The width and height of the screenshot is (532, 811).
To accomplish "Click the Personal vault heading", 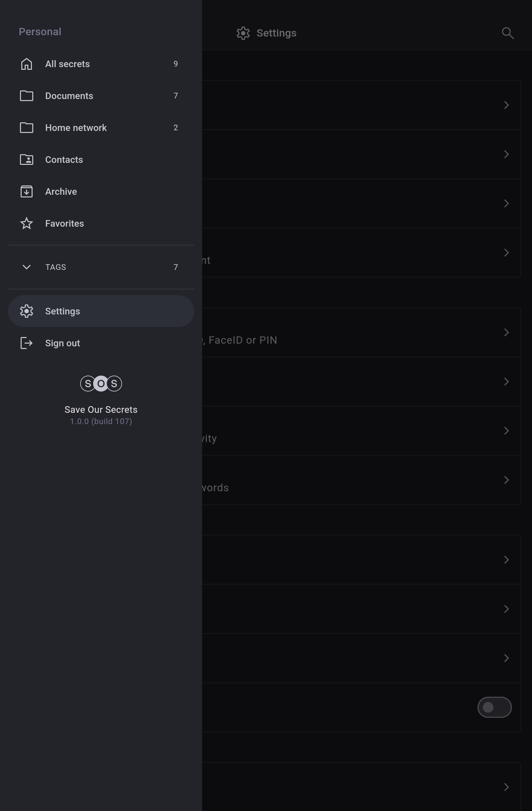I will pos(40,32).
